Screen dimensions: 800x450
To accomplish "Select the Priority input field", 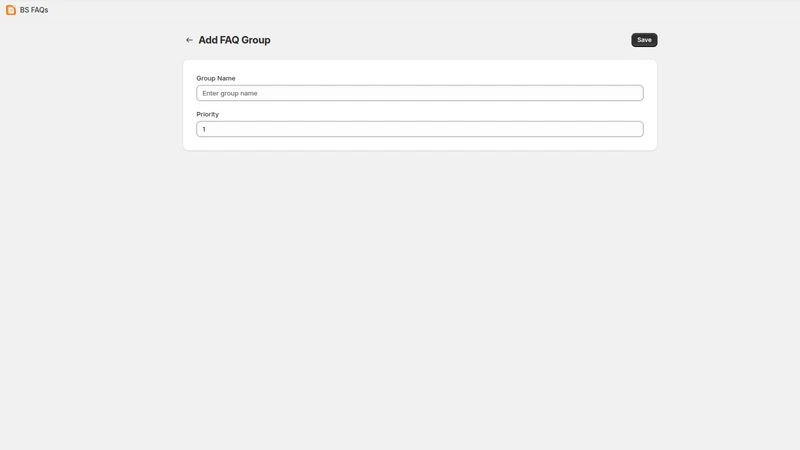I will click(419, 129).
